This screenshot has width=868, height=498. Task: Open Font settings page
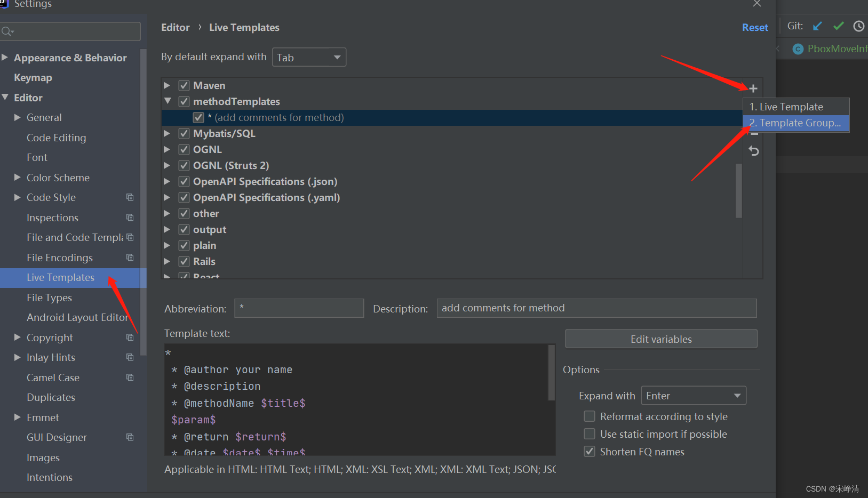[x=37, y=157]
